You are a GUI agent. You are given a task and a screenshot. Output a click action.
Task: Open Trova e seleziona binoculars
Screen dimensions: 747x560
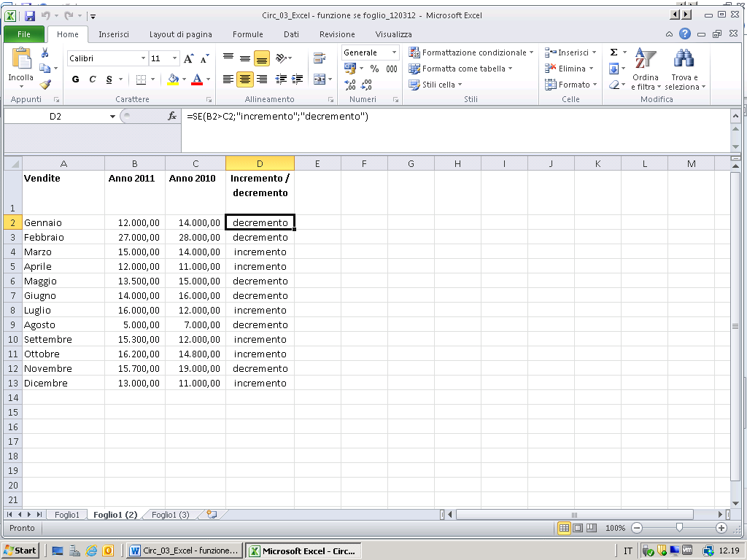pyautogui.click(x=684, y=70)
